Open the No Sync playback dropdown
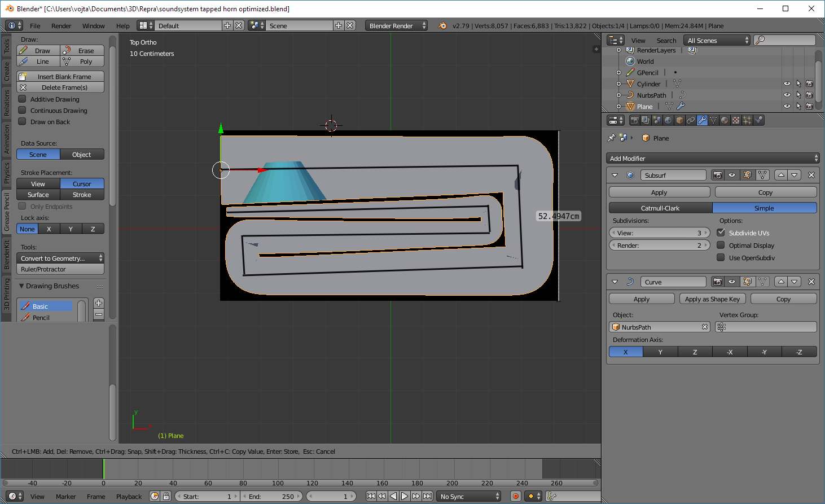Image resolution: width=825 pixels, height=504 pixels. coord(469,496)
